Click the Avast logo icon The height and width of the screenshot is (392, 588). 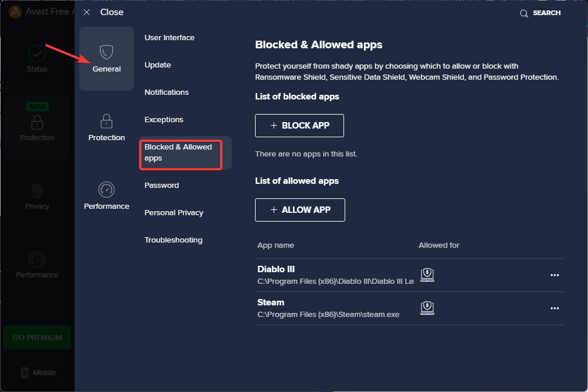click(x=15, y=12)
